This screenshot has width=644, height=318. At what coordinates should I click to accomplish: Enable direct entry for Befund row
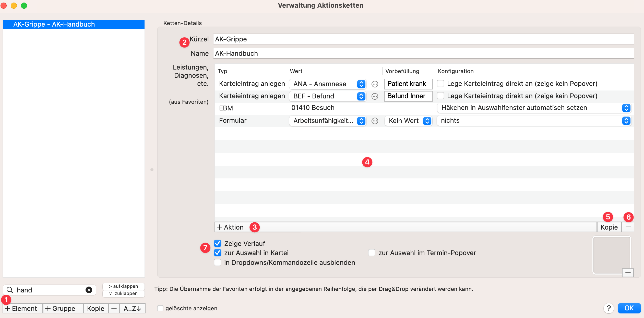[x=440, y=96]
